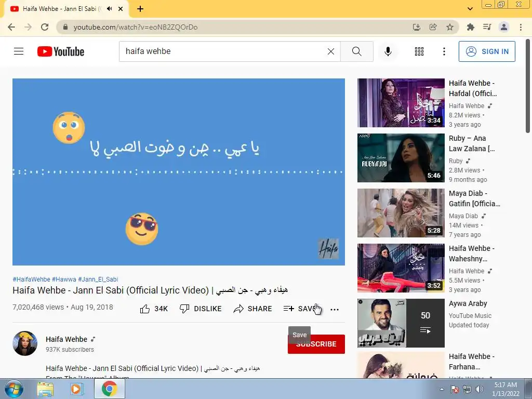Open Hafdal video thumbnail

coord(401,103)
